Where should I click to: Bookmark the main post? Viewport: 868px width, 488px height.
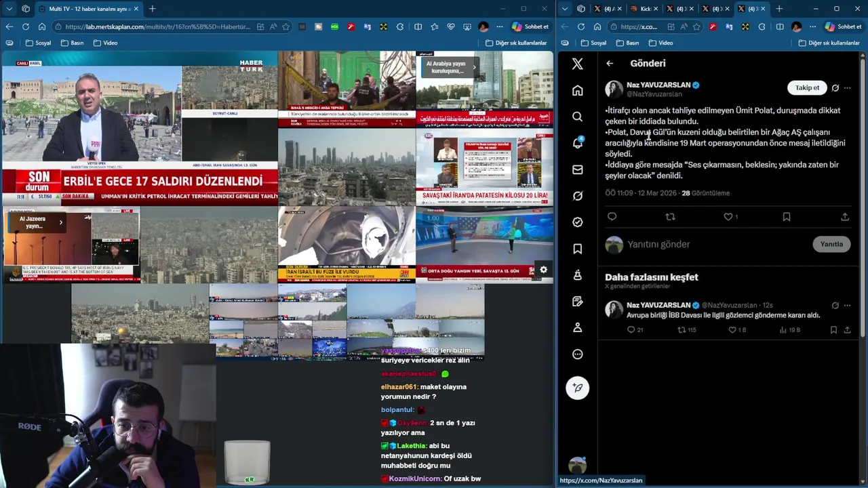[x=787, y=217]
